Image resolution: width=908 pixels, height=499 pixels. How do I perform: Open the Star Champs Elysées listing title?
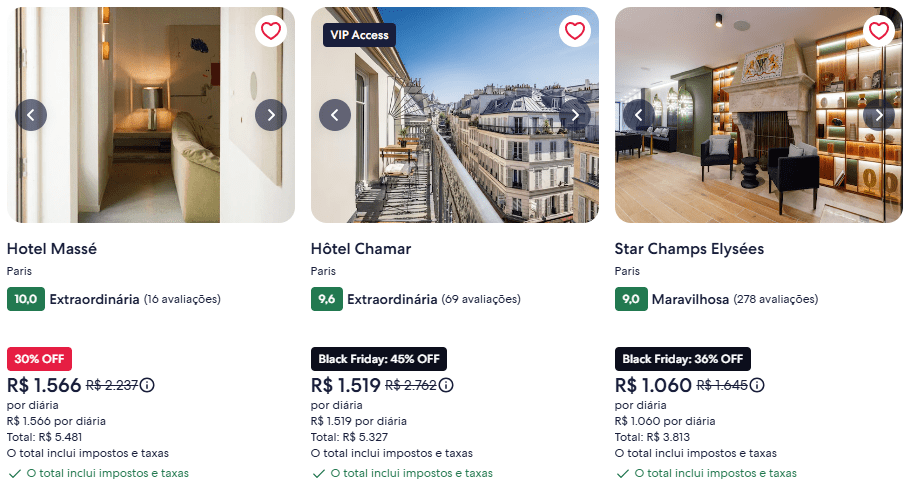(689, 248)
